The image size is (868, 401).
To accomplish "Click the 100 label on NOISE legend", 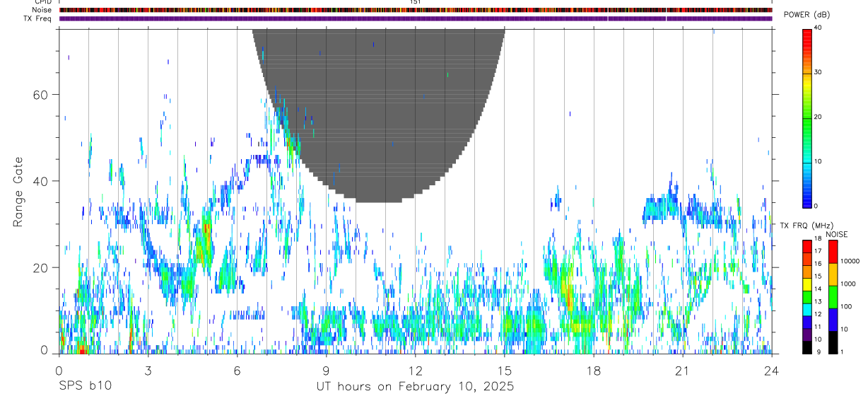I will (845, 306).
